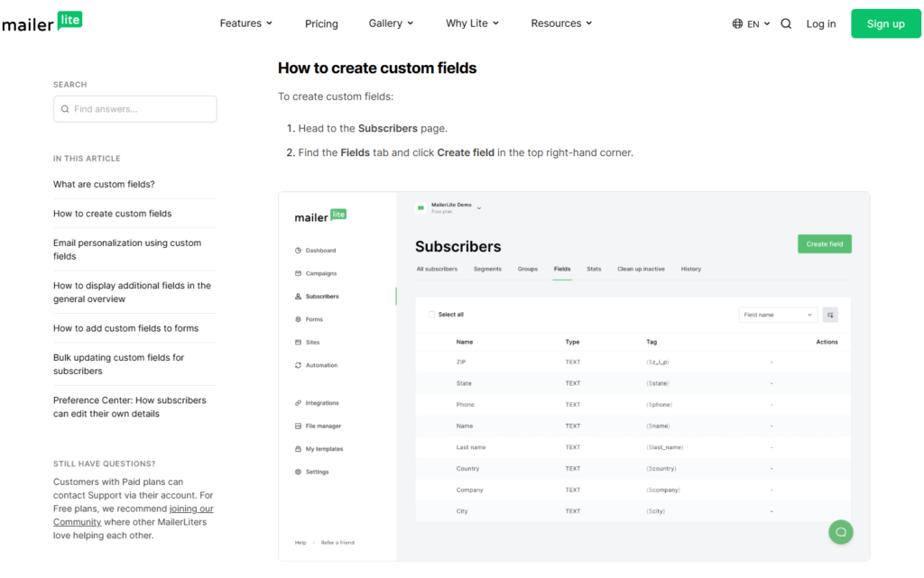
Task: Click the File manager icon
Action: point(298,426)
